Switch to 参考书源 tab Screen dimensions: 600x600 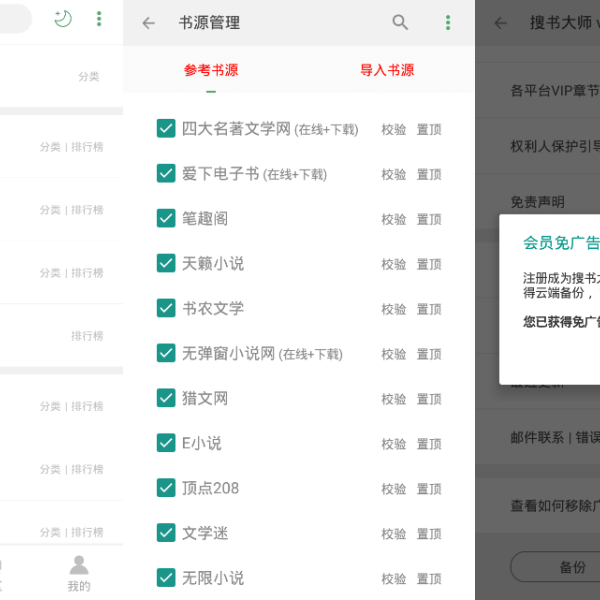point(211,70)
